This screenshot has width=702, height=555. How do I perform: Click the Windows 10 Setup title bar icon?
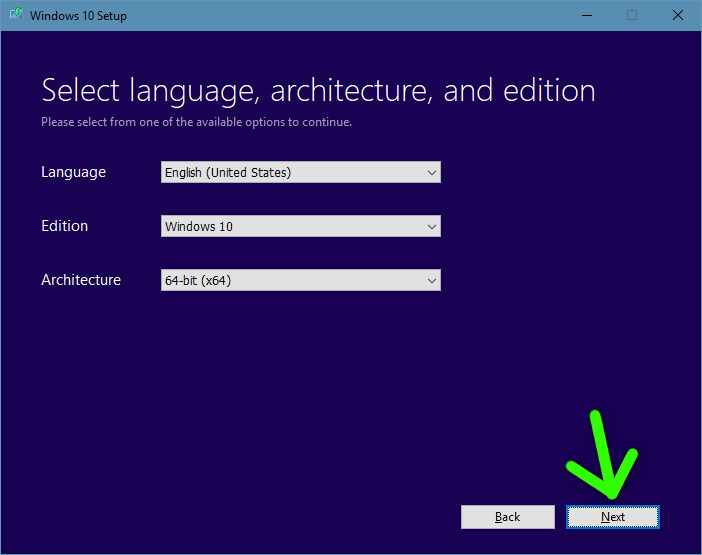tap(15, 15)
